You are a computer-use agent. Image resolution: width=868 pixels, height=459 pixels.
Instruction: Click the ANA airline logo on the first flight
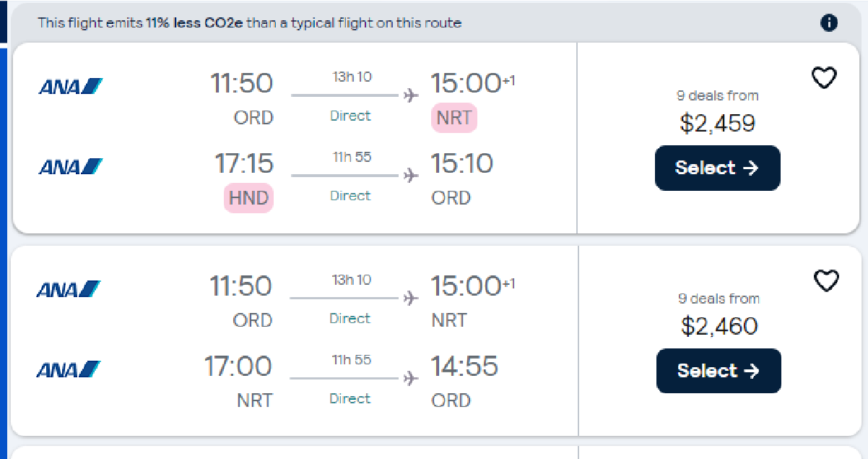(x=70, y=85)
